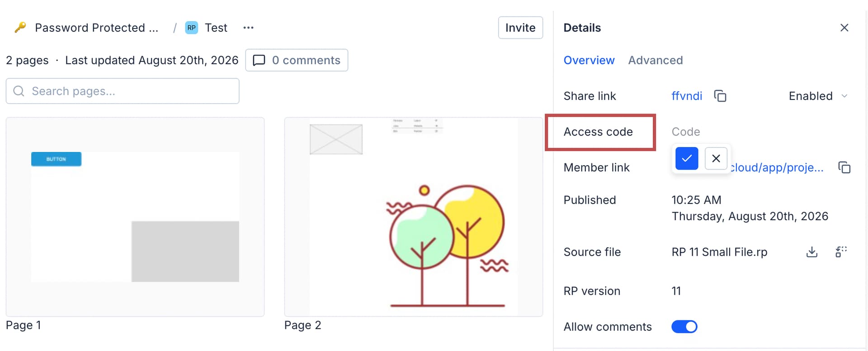868x351 pixels.
Task: Toggle the Allow comments switch
Action: [684, 327]
